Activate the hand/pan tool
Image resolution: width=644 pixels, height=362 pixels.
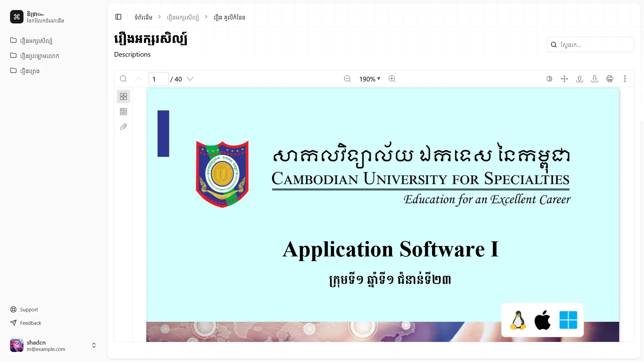point(565,79)
